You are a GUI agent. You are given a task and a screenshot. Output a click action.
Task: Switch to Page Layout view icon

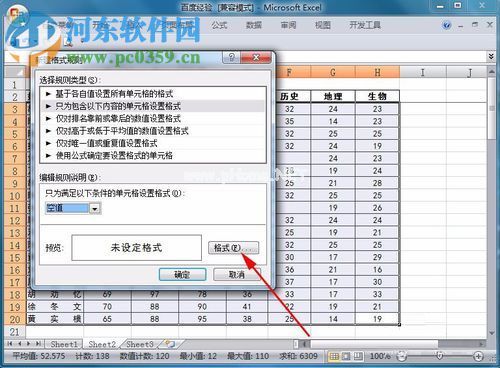[346, 356]
